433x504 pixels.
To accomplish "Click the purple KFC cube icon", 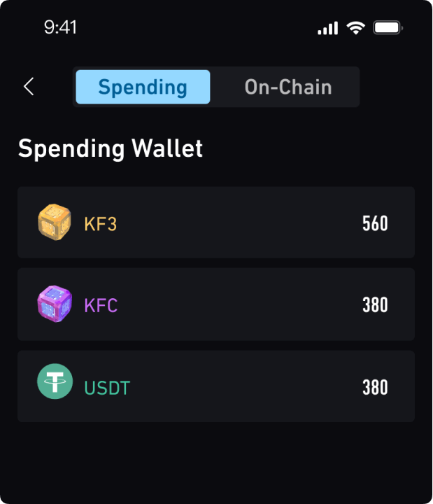I will (55, 304).
